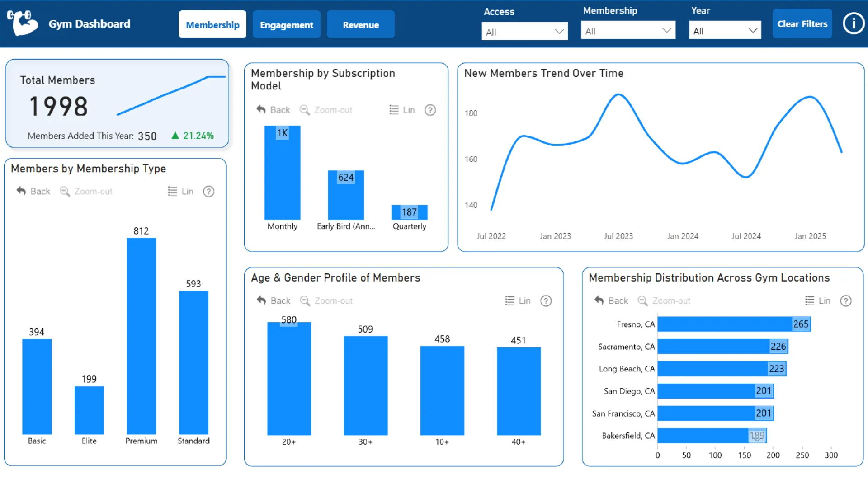Select the Sacramento, CA location bar
Image resolution: width=868 pixels, height=488 pixels.
[722, 346]
